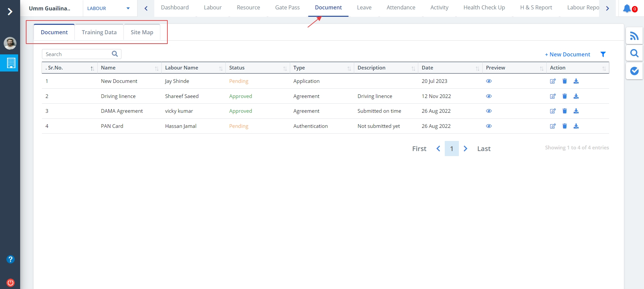Preview the Driving linence eye icon
Viewport: 644px width, 289px height.
pyautogui.click(x=489, y=96)
